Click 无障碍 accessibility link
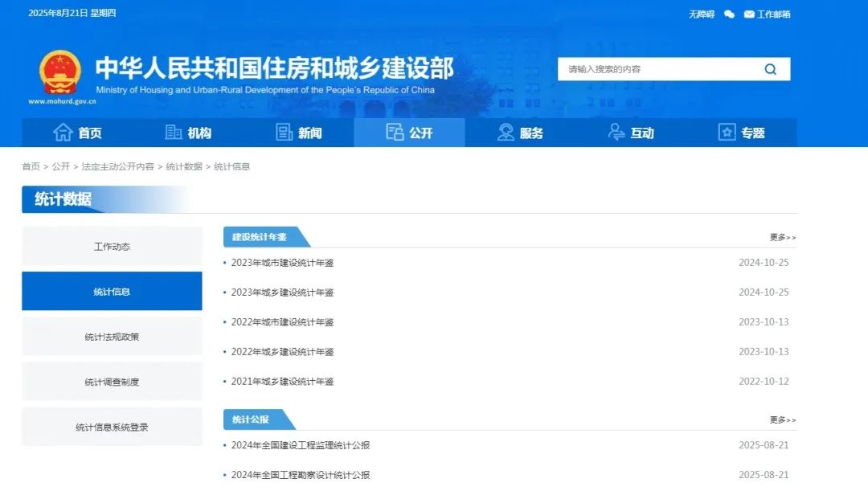The image size is (868, 495). click(x=701, y=14)
